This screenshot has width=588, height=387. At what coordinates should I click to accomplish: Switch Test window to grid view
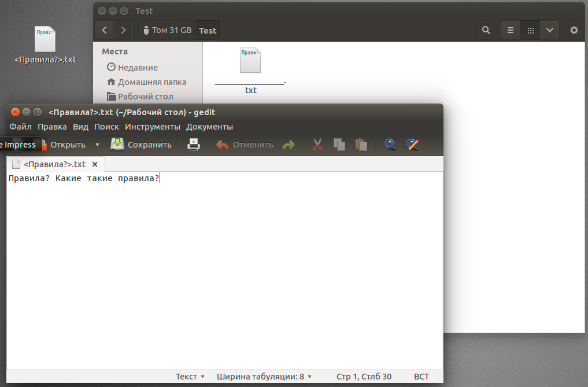click(530, 30)
